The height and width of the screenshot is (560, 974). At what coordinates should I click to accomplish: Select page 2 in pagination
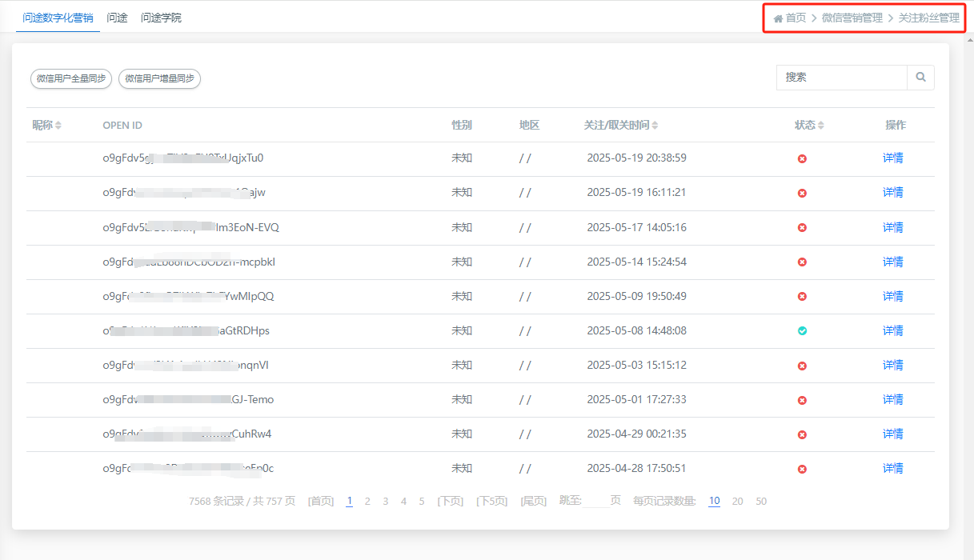point(367,502)
